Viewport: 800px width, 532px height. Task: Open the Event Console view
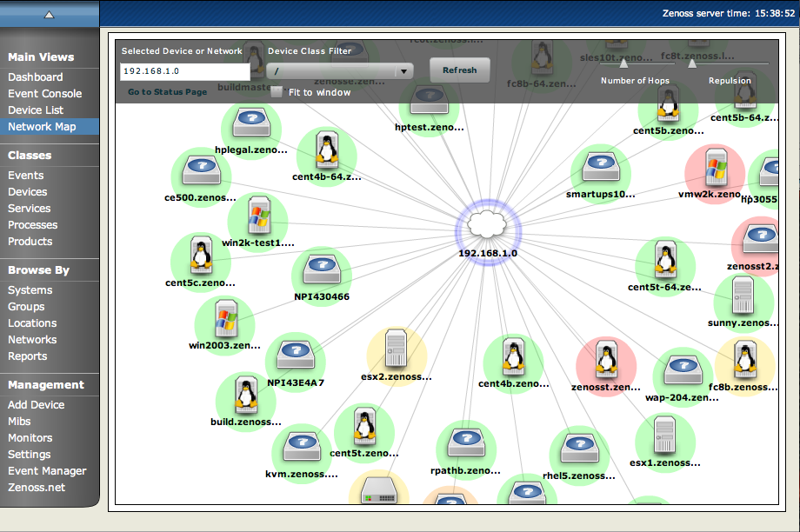coord(45,93)
